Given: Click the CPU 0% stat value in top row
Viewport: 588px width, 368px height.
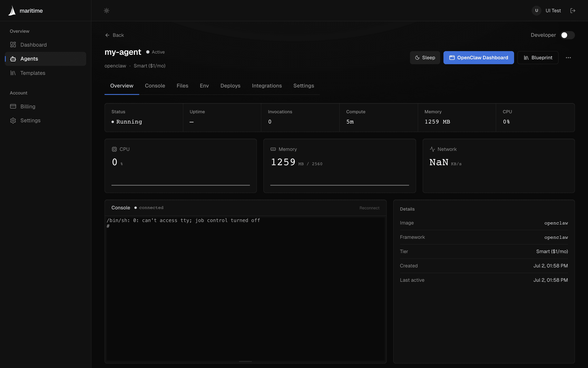Looking at the screenshot, I should 506,122.
